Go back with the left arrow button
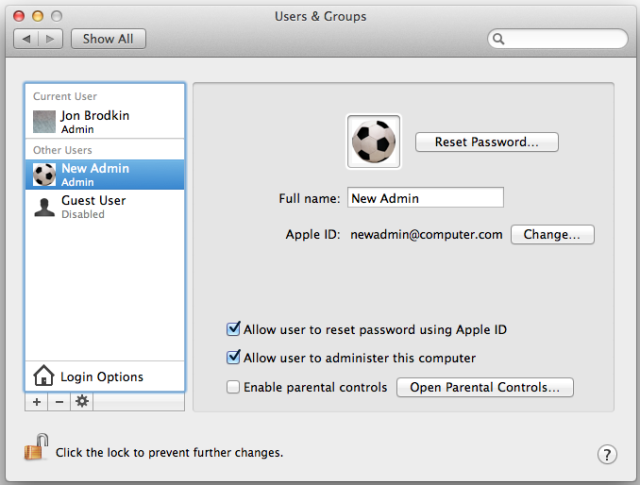Image resolution: width=640 pixels, height=485 pixels. 26,39
